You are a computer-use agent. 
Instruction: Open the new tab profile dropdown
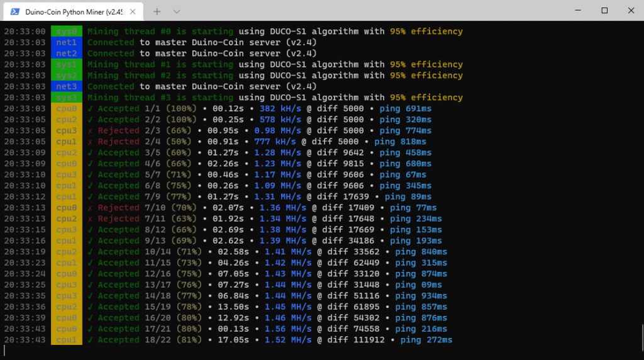pos(177,11)
